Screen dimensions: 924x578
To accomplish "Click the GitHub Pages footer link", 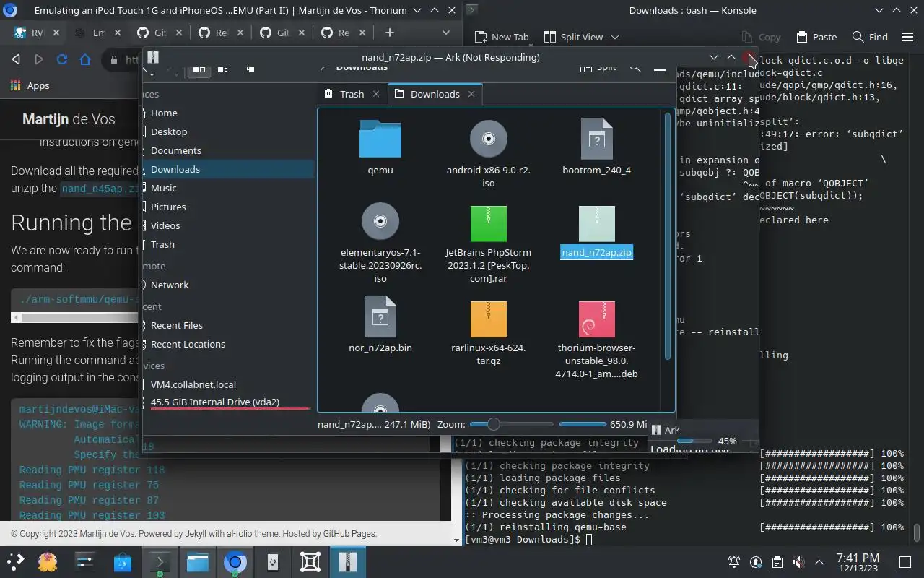I will pos(349,533).
